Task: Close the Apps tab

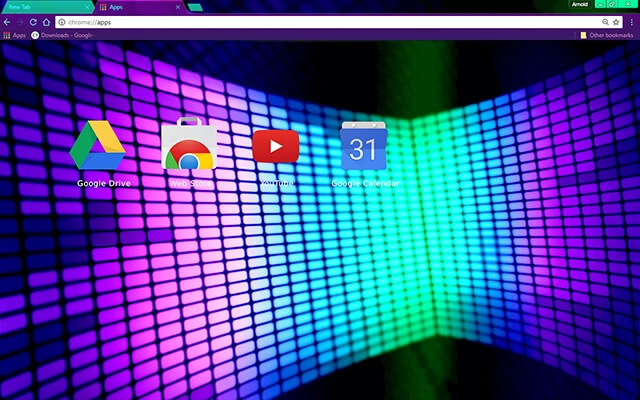Action: click(x=178, y=7)
